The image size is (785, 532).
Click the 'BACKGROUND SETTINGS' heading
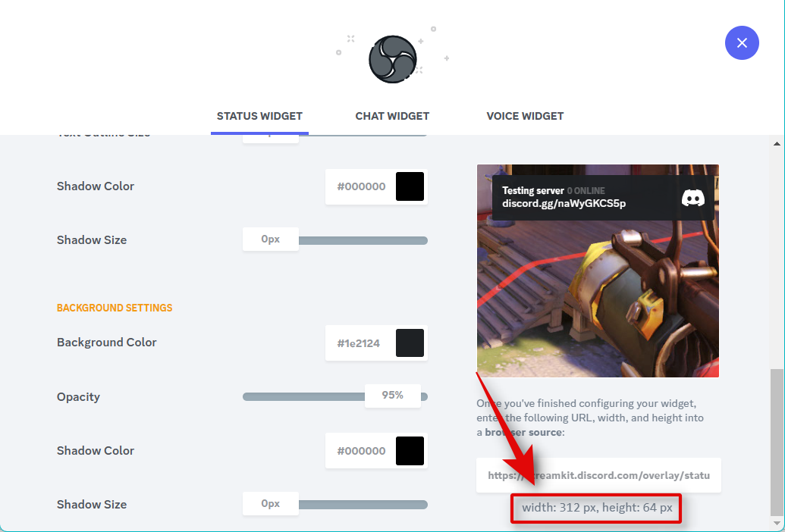click(x=115, y=308)
